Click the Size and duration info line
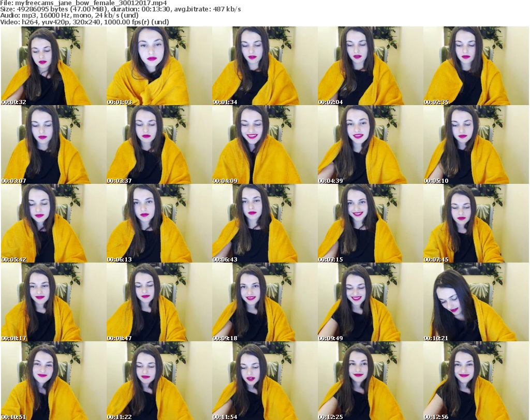This screenshot has height=420, width=530. pyautogui.click(x=120, y=9)
